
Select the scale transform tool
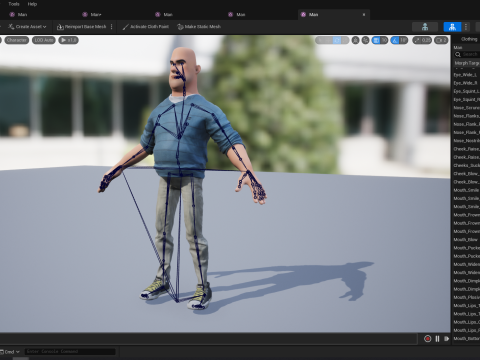[345, 40]
